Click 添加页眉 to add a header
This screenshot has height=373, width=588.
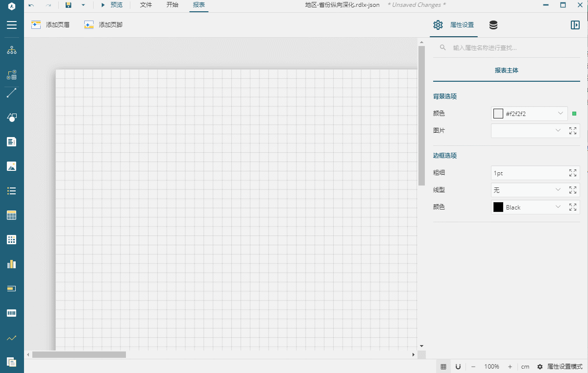click(51, 24)
